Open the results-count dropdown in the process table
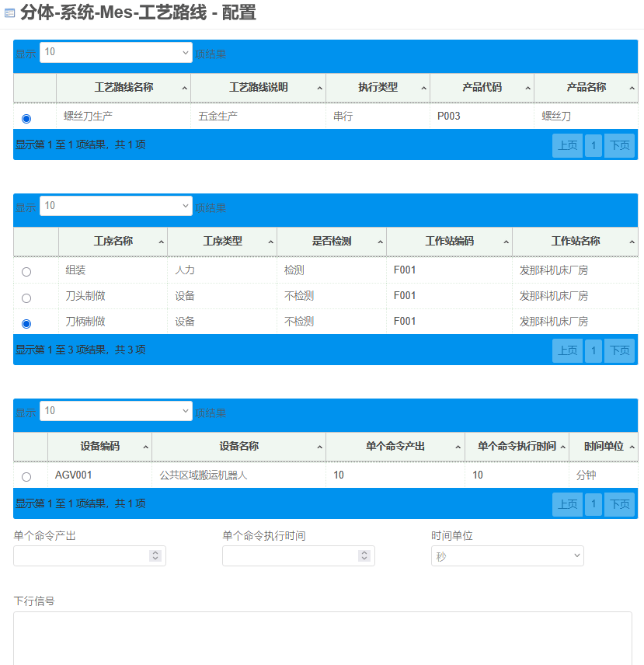 coord(116,206)
